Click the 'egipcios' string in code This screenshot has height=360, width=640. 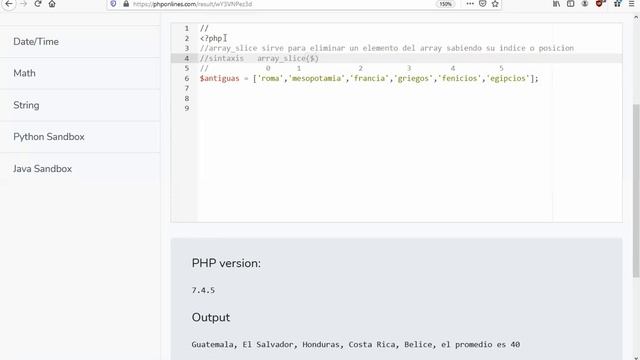coord(508,78)
